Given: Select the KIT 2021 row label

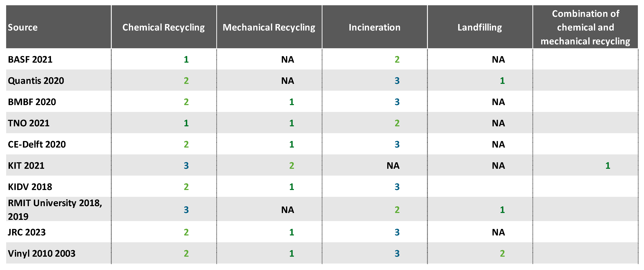Looking at the screenshot, I should tap(26, 166).
